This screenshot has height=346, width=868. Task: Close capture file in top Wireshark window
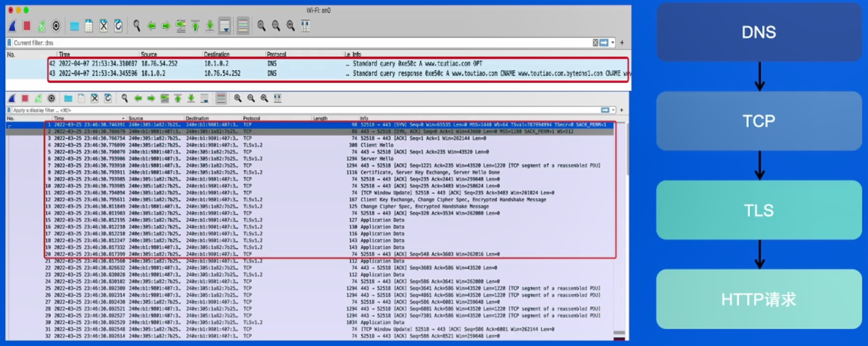tap(104, 26)
